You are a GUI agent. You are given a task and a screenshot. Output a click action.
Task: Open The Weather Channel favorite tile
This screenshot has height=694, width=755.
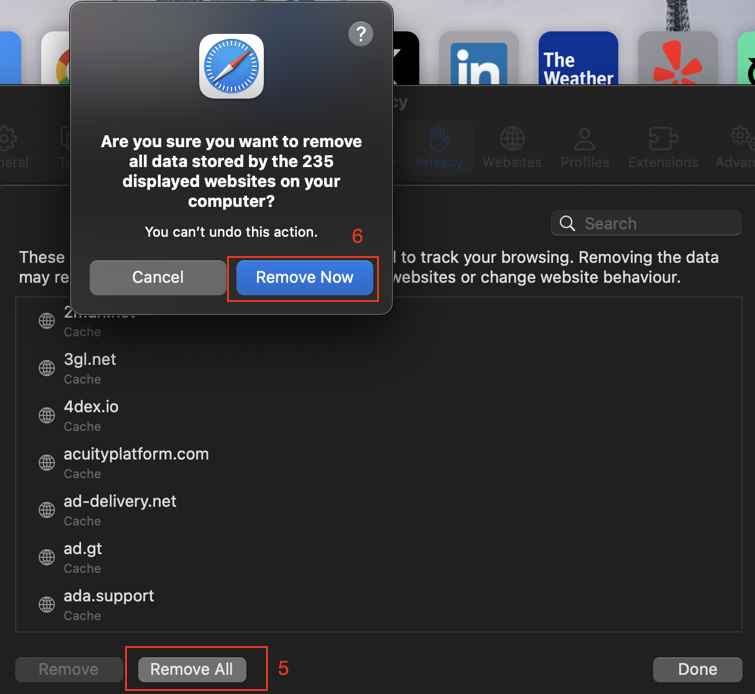pos(578,58)
